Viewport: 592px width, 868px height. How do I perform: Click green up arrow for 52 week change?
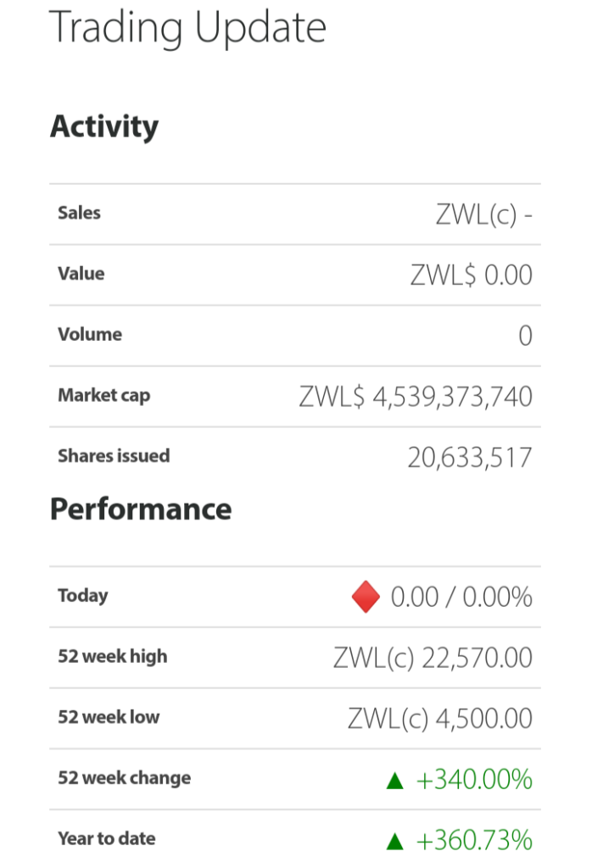point(395,781)
